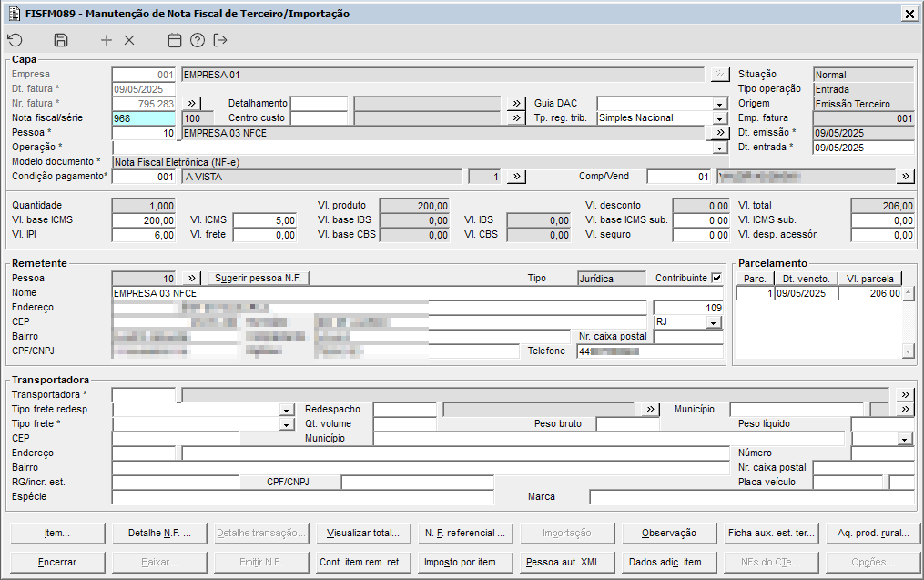924x580 pixels.
Task: Open the calendar icon in the toolbar
Action: (x=175, y=40)
